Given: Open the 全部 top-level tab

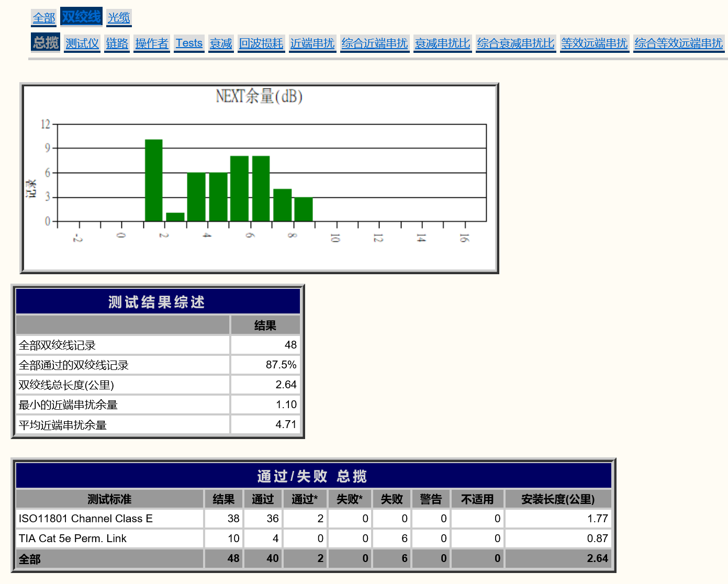Looking at the screenshot, I should (x=43, y=18).
